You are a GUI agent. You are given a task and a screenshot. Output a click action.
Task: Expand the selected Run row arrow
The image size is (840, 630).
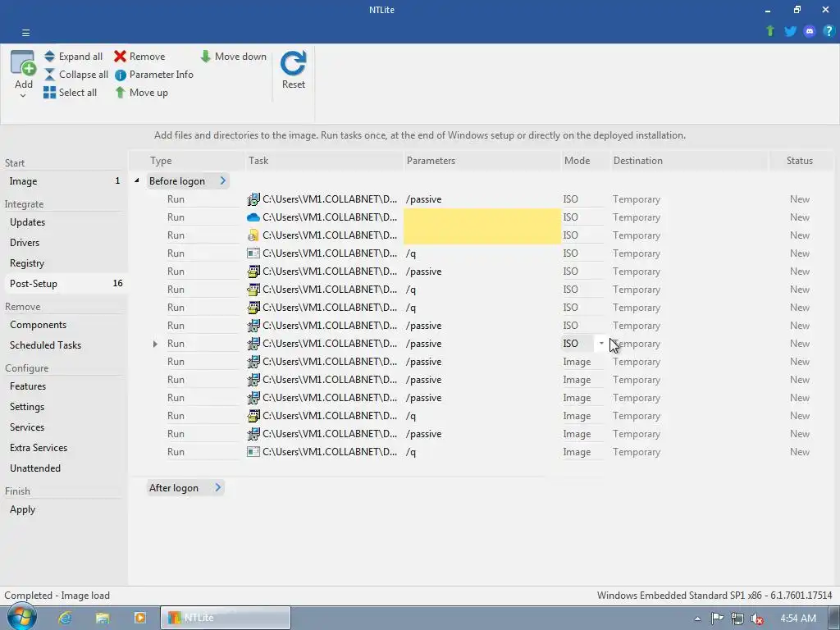click(x=155, y=344)
